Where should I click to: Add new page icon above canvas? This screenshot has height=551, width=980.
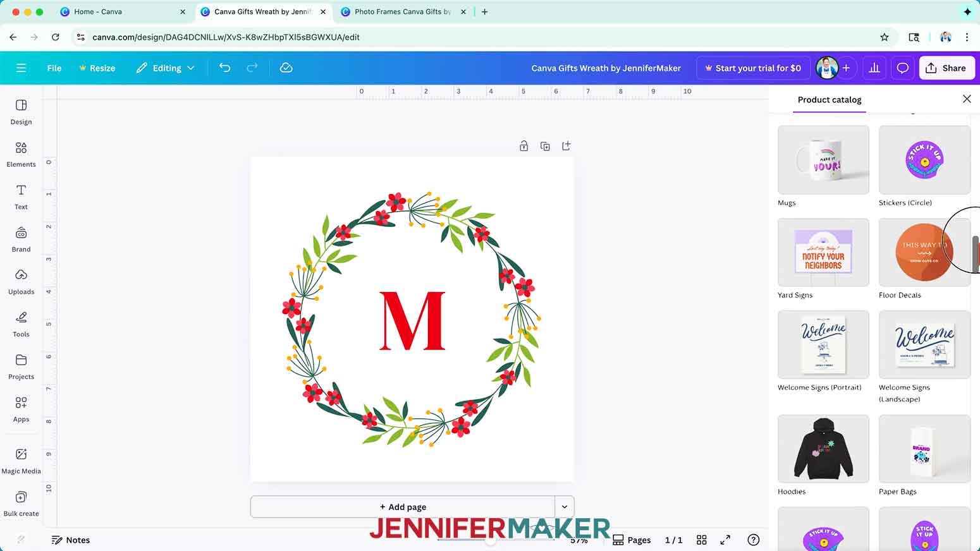click(x=567, y=146)
